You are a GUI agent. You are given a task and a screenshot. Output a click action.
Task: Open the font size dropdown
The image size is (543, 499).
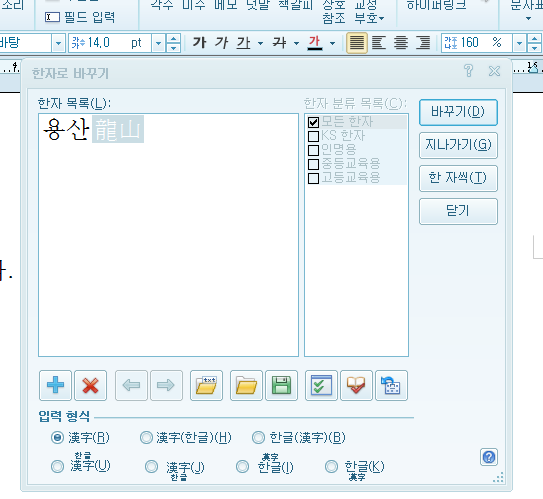158,43
